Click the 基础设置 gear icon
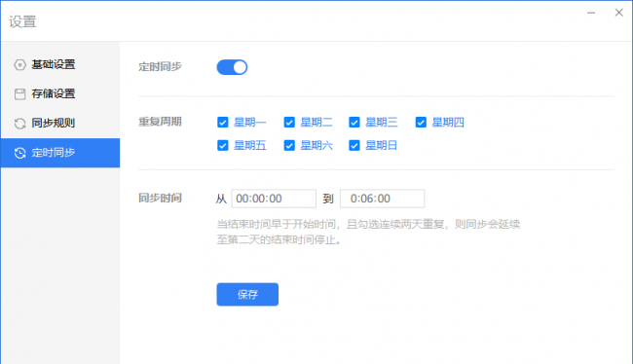The height and width of the screenshot is (364, 633). click(19, 64)
